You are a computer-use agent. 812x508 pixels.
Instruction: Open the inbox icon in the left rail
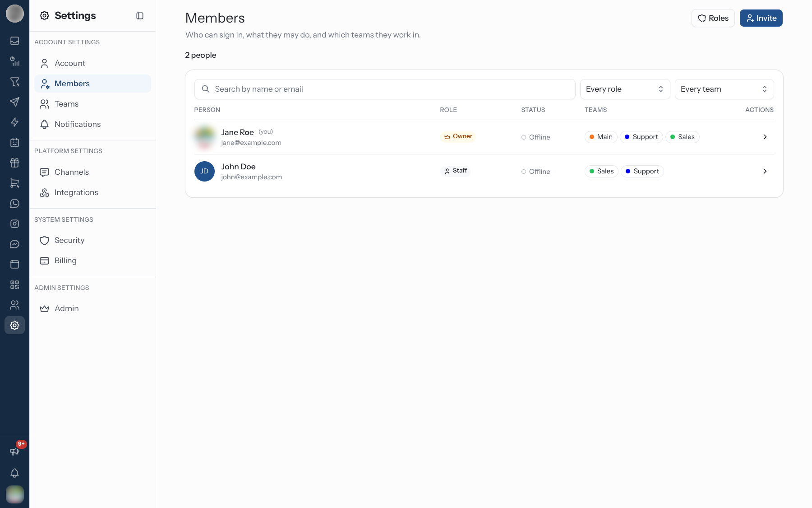pos(14,41)
